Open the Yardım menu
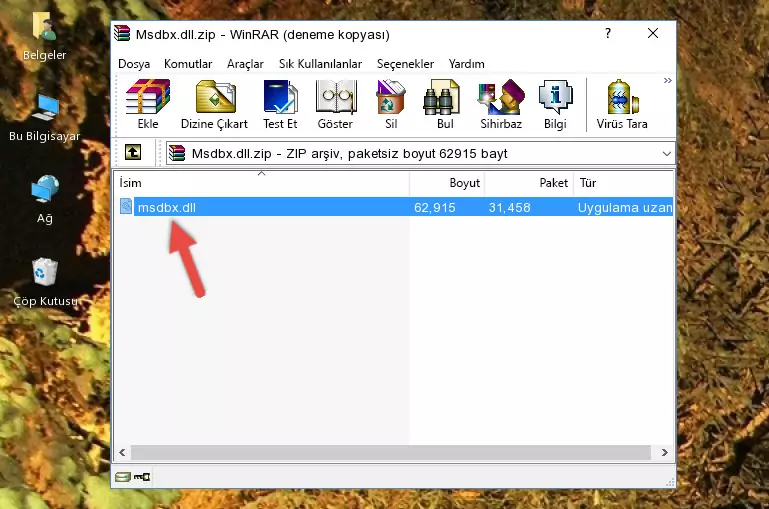The width and height of the screenshot is (769, 509). pyautogui.click(x=466, y=64)
